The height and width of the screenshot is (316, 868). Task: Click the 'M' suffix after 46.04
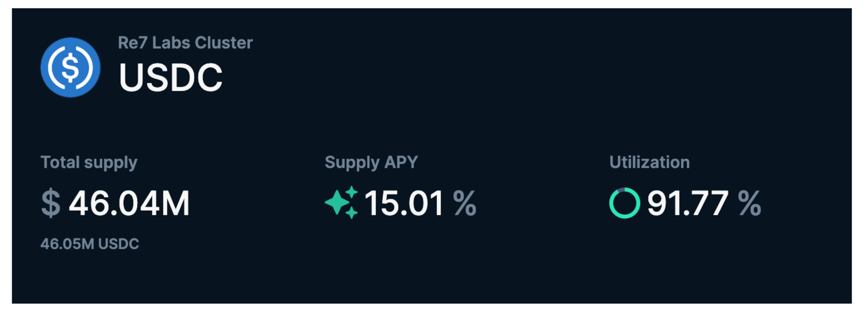pyautogui.click(x=175, y=203)
